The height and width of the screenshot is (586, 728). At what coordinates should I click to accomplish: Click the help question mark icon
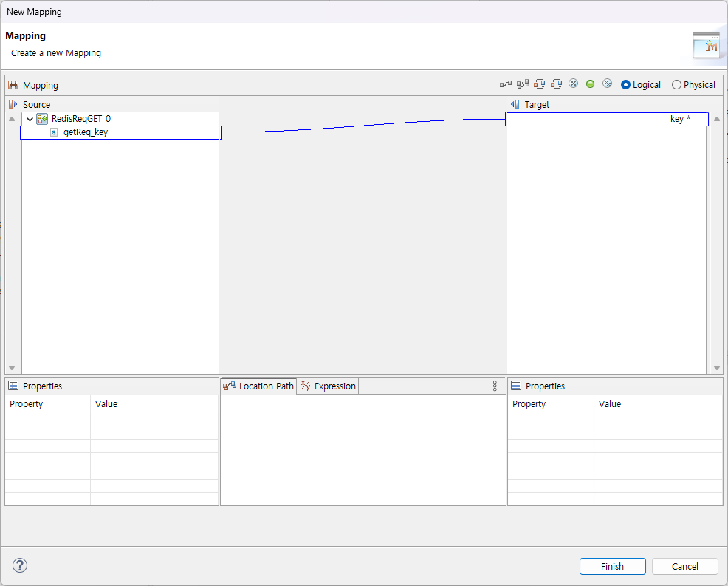19,565
